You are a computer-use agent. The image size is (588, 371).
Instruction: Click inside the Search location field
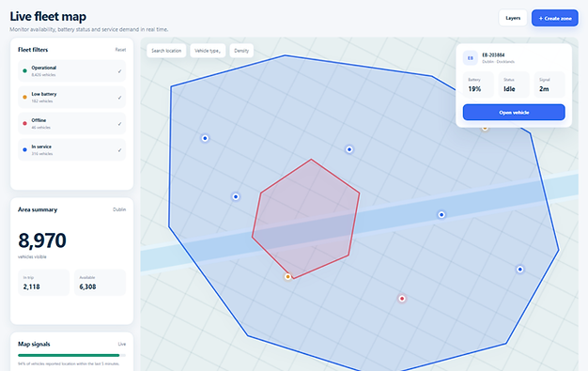[x=166, y=51]
